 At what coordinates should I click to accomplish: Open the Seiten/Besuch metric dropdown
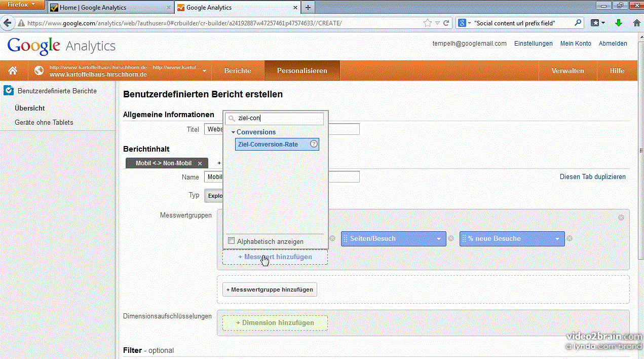click(x=439, y=239)
